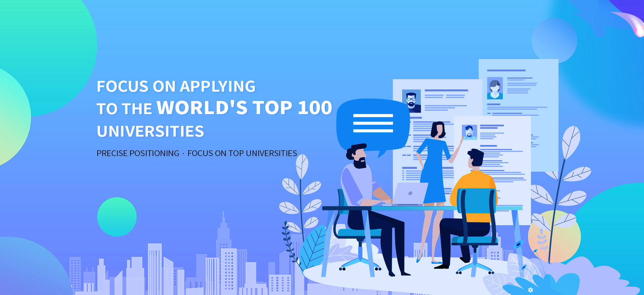The image size is (644, 295).
Task: Click the laptop on the table
Action: click(409, 194)
